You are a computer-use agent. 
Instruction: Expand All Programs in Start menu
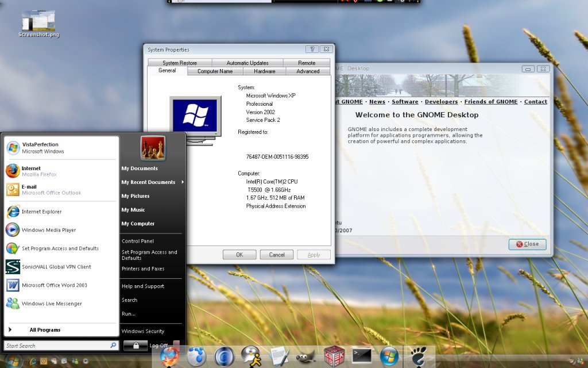(x=45, y=329)
